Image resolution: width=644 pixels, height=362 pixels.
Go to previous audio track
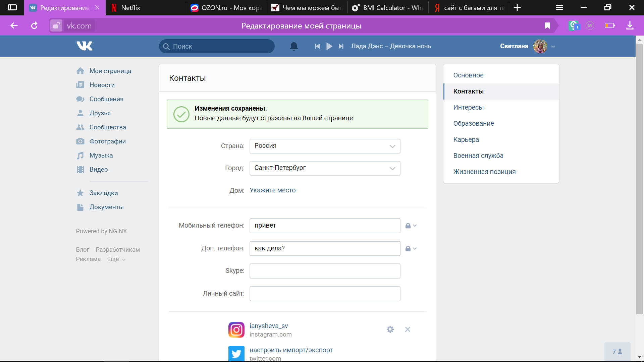317,46
